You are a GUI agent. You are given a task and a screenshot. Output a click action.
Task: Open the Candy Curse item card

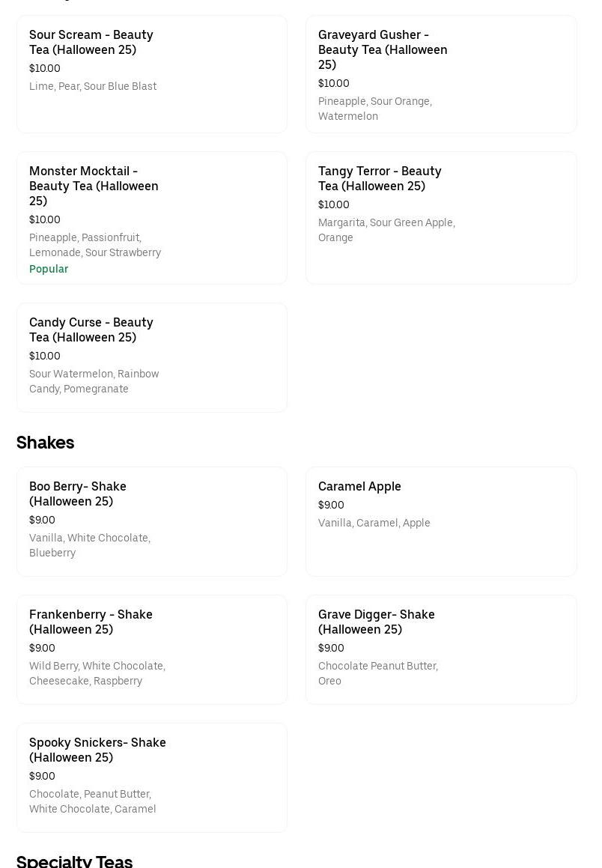pos(151,357)
